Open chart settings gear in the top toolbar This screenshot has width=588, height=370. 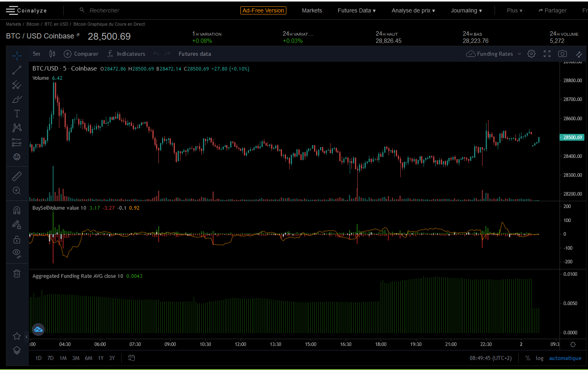(531, 54)
